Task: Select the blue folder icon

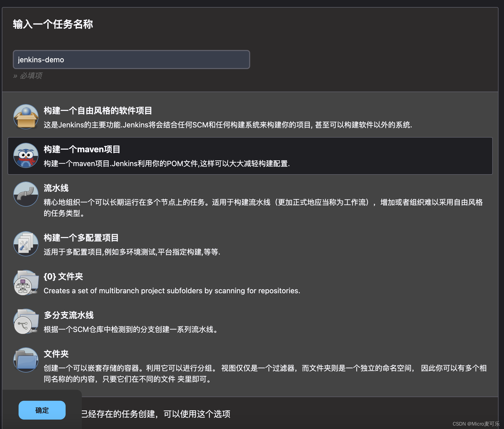Action: click(x=26, y=360)
